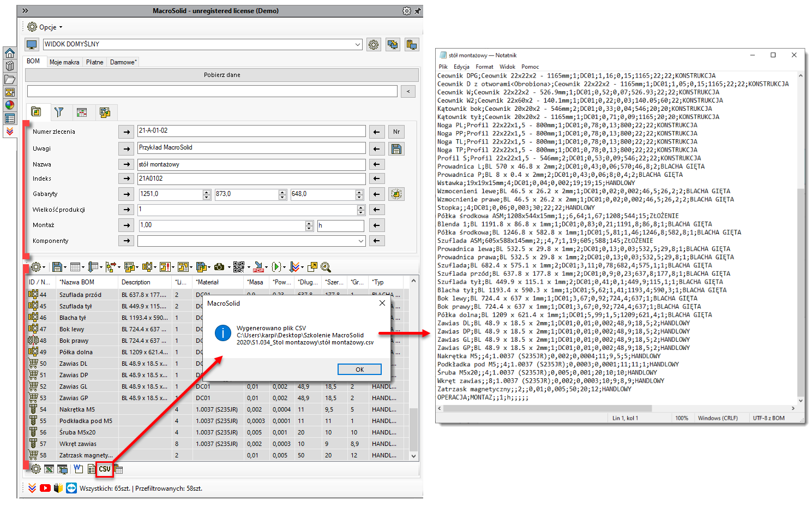Open Widok menu in Notatnik

point(507,67)
